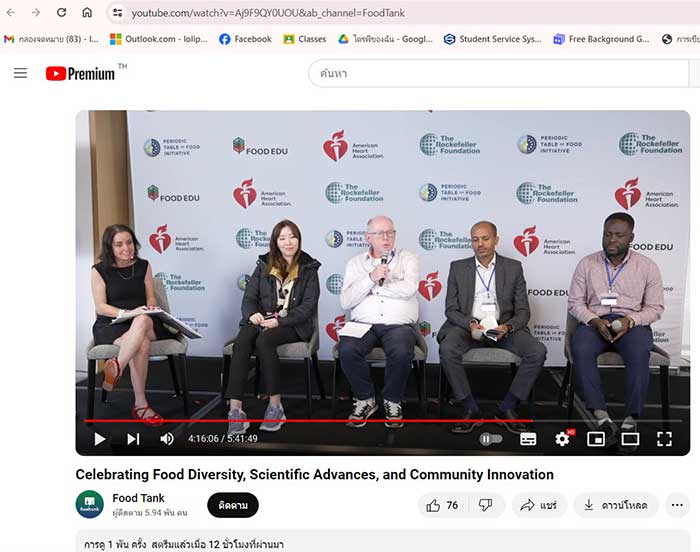Mute the video volume
Screen dimensions: 700x552
[x=167, y=439]
